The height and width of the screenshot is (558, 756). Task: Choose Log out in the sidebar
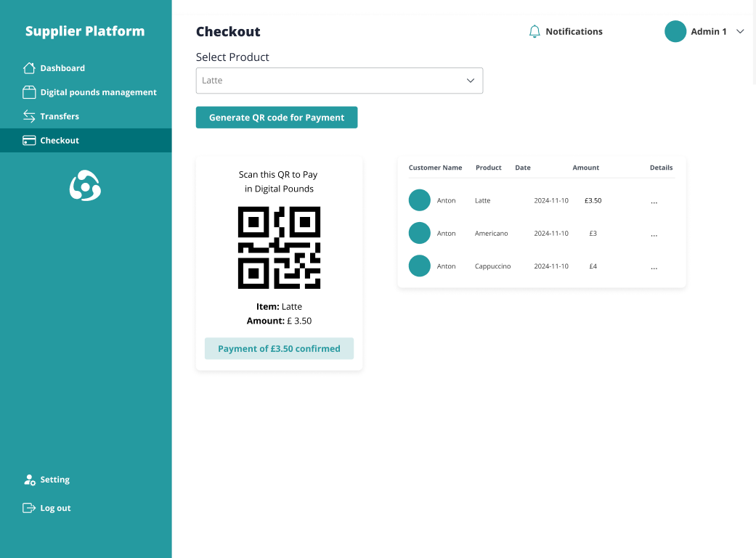point(46,508)
